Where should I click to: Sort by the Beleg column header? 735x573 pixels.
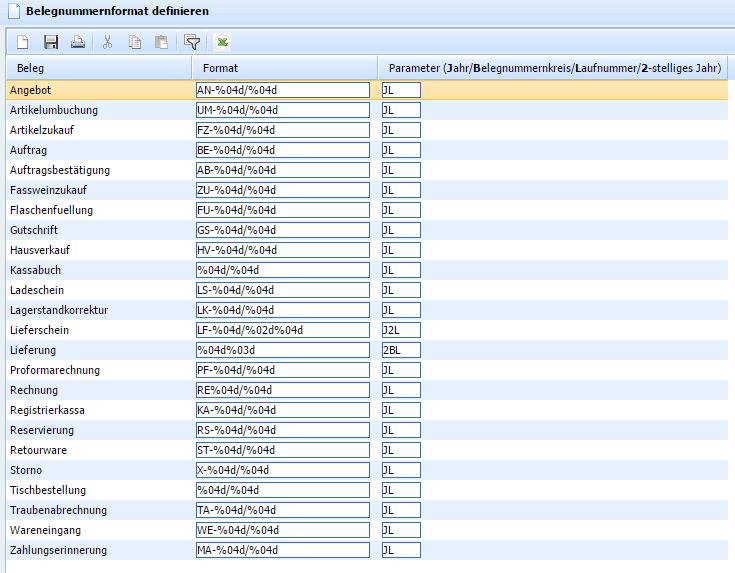pos(96,68)
